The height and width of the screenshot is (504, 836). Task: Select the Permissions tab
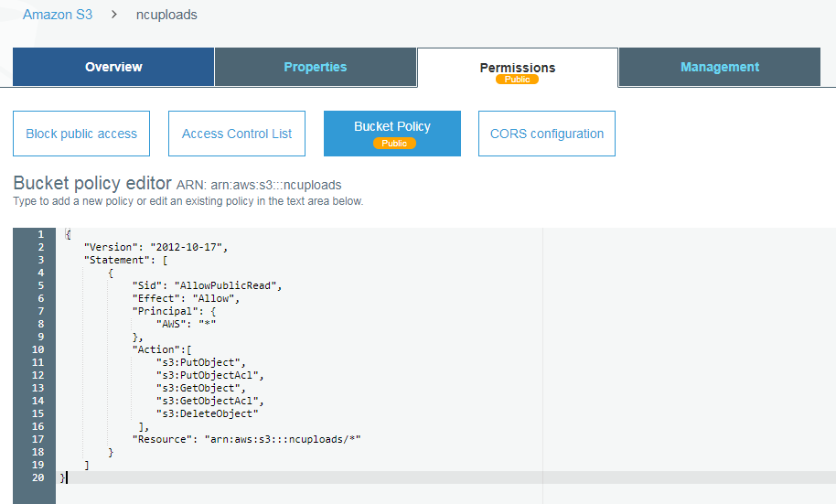518,68
